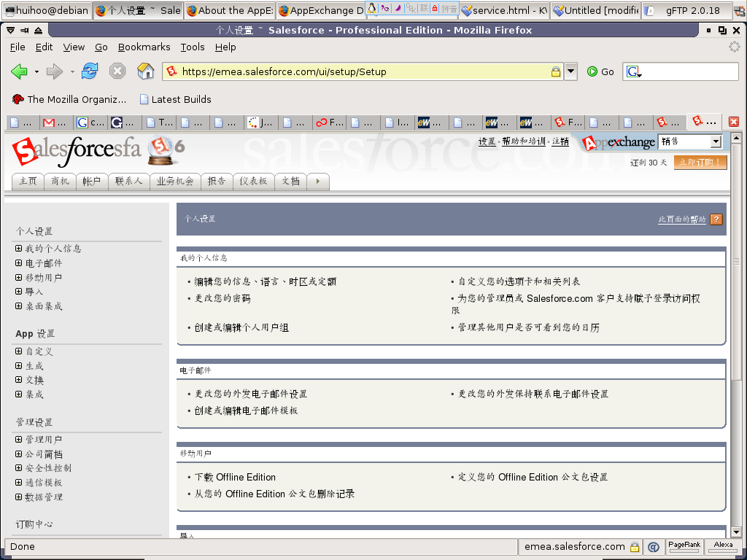Viewport: 747px width, 560px height.
Task: Select the 业务机会 Salesforce tab
Action: tap(175, 181)
